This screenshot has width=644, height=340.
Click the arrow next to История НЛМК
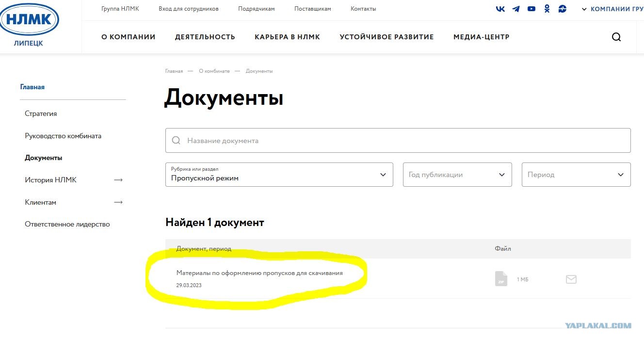point(118,180)
